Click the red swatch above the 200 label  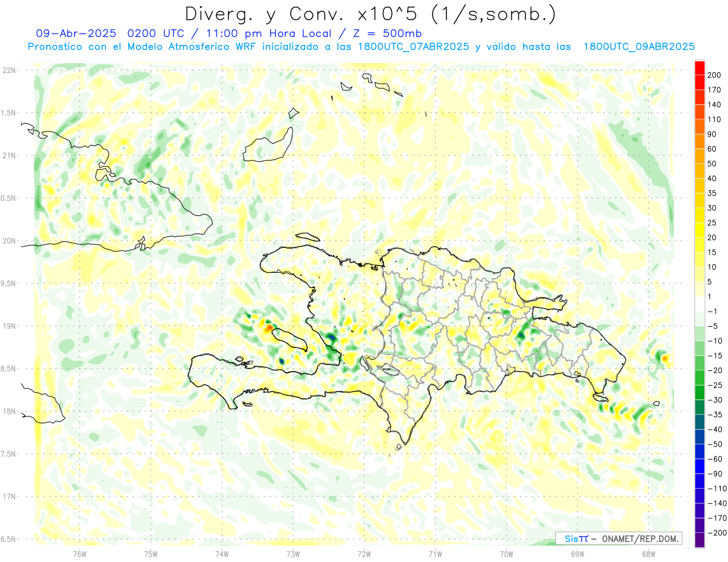coord(699,68)
